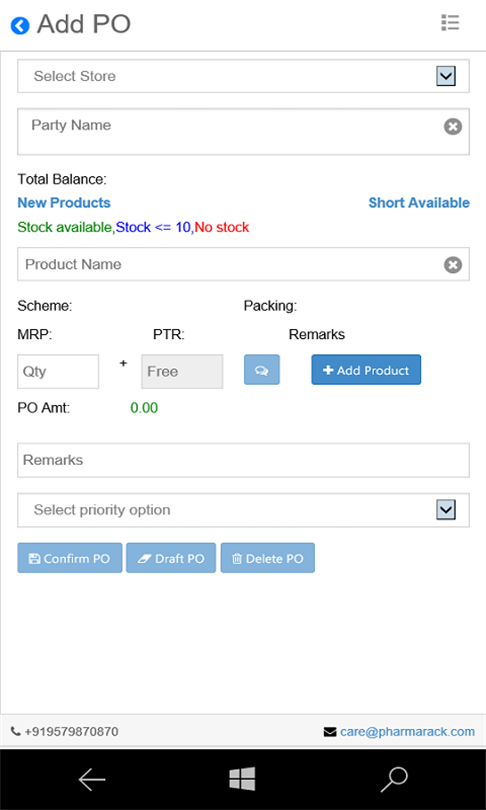Expand the Select Store dropdown
The image size is (486, 810).
pos(243,76)
